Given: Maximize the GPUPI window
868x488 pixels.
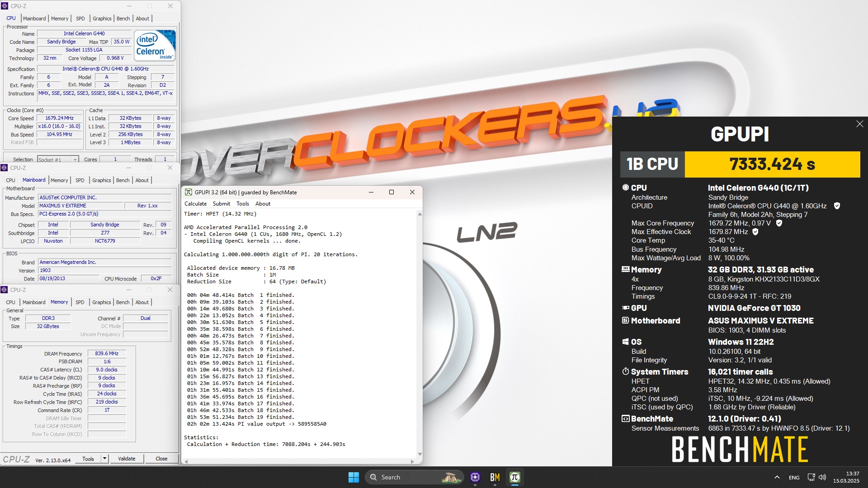Looking at the screenshot, I should [x=392, y=192].
